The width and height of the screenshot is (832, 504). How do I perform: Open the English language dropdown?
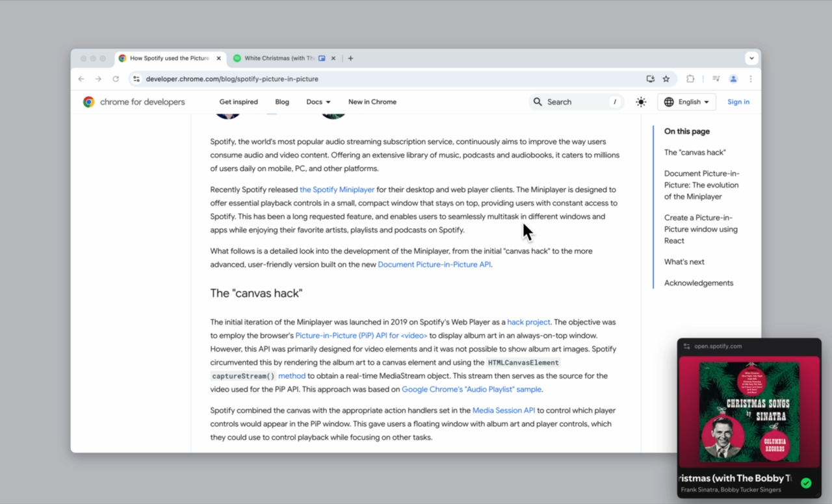(x=686, y=102)
